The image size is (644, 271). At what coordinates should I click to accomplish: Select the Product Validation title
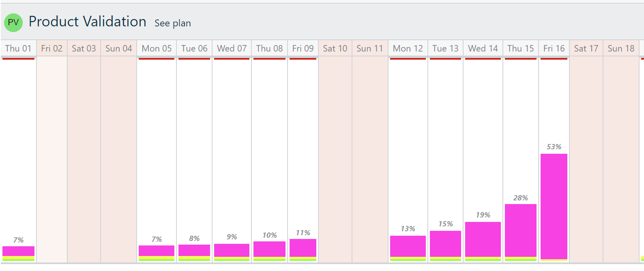[x=87, y=22]
